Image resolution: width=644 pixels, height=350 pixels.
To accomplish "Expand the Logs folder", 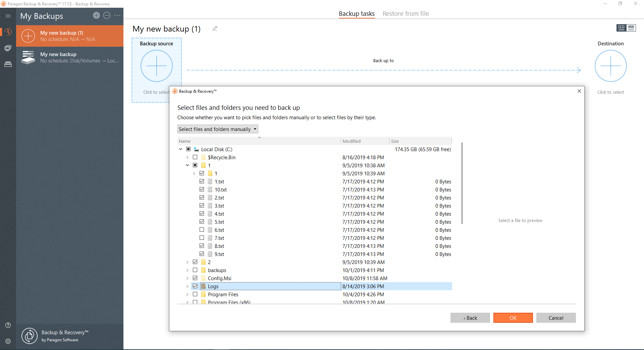I will [187, 286].
